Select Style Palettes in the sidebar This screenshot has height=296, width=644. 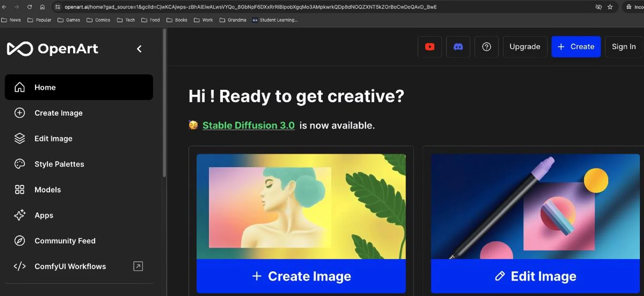pos(59,164)
